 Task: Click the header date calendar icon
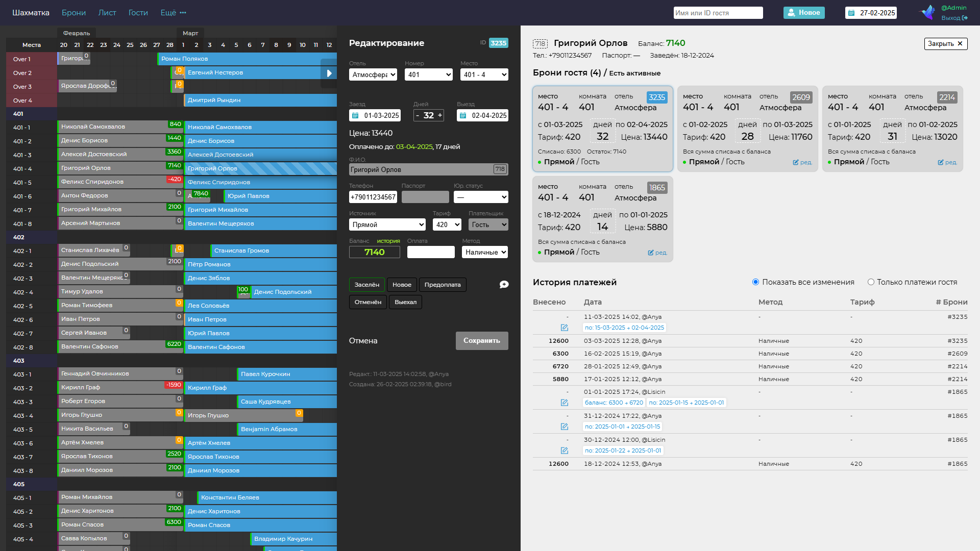pyautogui.click(x=851, y=13)
